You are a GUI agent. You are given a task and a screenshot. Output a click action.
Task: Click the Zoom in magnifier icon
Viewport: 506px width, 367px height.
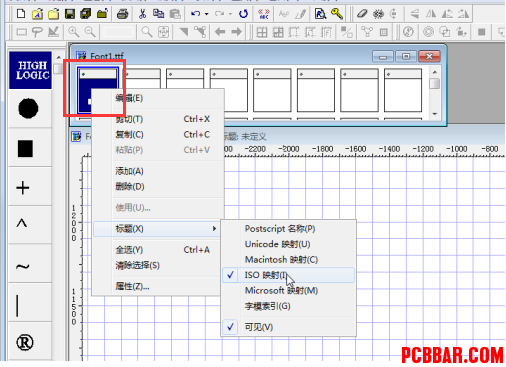click(74, 32)
